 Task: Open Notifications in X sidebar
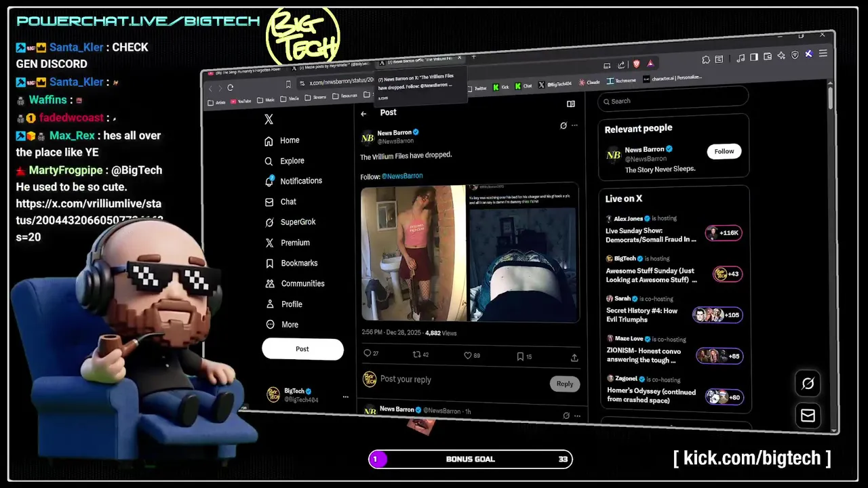(294, 181)
